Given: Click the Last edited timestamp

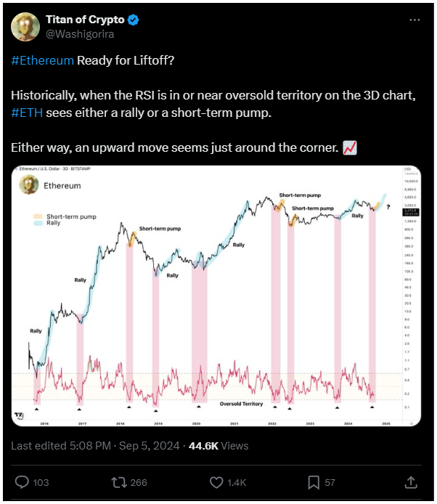Looking at the screenshot, I should pyautogui.click(x=95, y=446).
